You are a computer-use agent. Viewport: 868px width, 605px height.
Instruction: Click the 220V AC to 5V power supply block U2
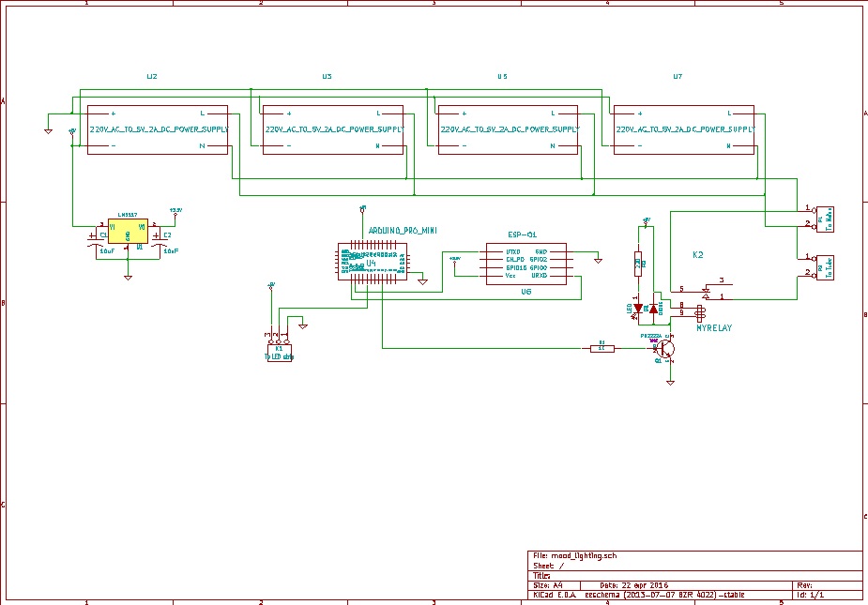[x=155, y=129]
